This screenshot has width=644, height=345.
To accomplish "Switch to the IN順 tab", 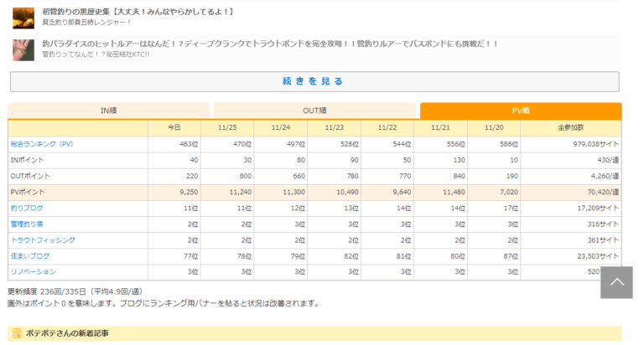I will click(108, 111).
